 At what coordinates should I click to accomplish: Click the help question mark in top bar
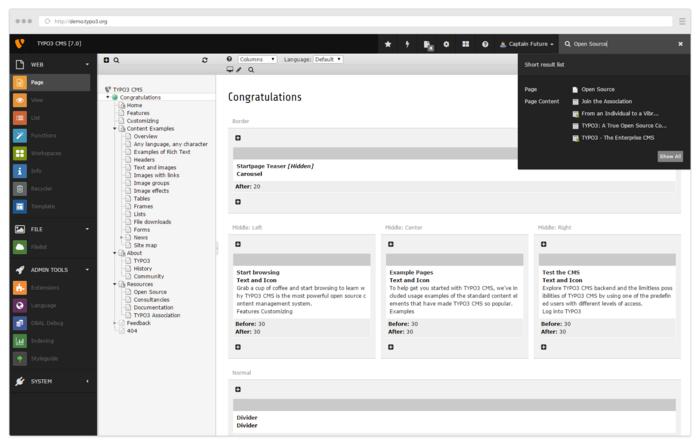pos(485,44)
